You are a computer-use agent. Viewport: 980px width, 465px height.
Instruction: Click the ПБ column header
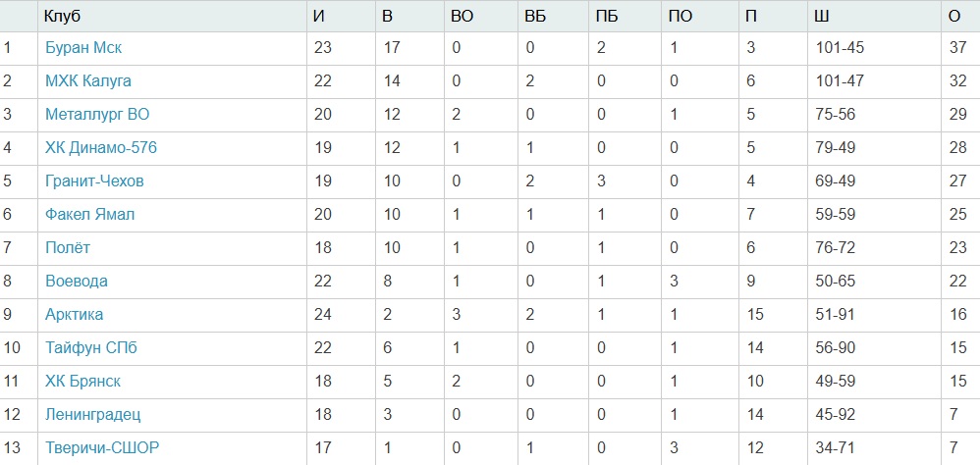(x=607, y=15)
